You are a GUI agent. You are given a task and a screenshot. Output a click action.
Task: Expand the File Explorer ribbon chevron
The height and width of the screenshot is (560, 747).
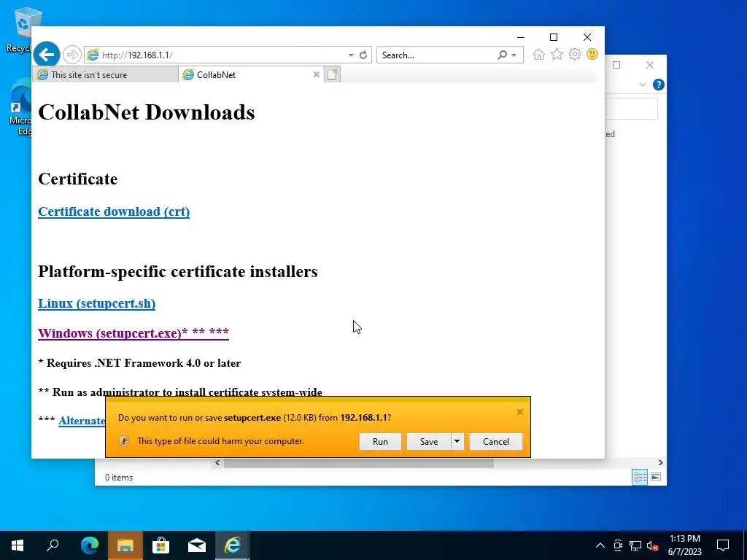(x=642, y=85)
